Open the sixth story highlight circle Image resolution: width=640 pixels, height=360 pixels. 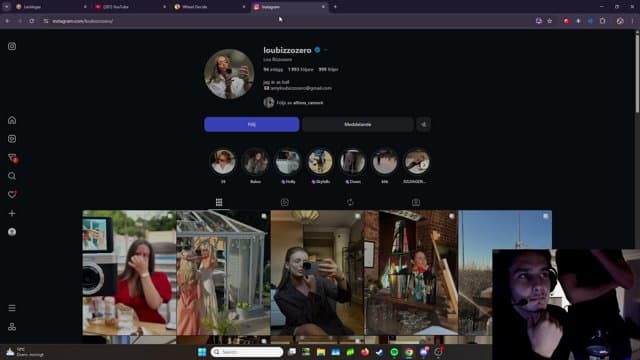[384, 162]
